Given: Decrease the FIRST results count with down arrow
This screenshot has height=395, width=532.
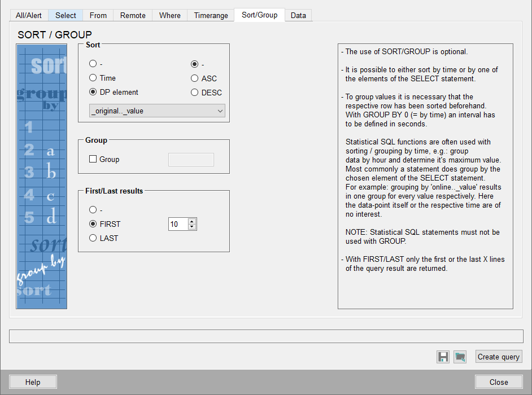Looking at the screenshot, I should tap(192, 227).
